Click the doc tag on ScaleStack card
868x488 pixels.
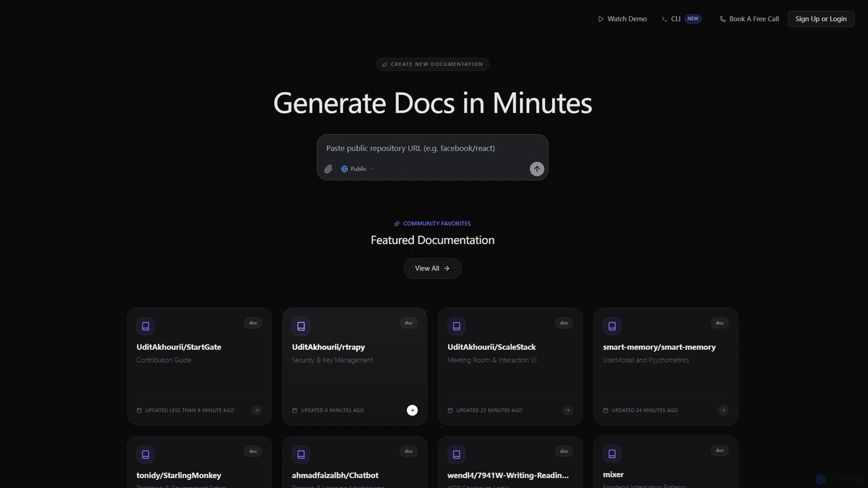pyautogui.click(x=564, y=323)
